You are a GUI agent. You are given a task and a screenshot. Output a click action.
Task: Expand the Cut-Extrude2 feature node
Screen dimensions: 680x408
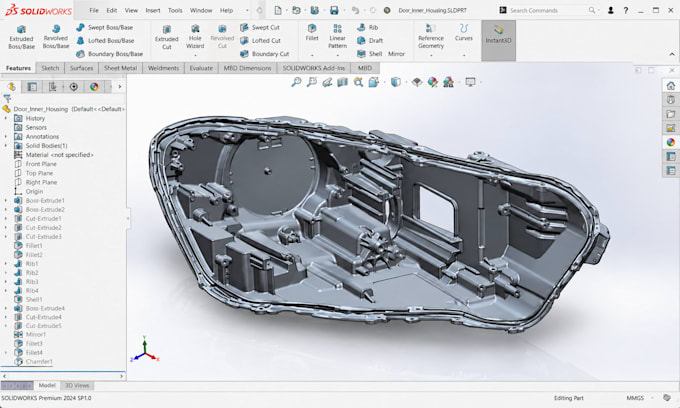click(6, 228)
